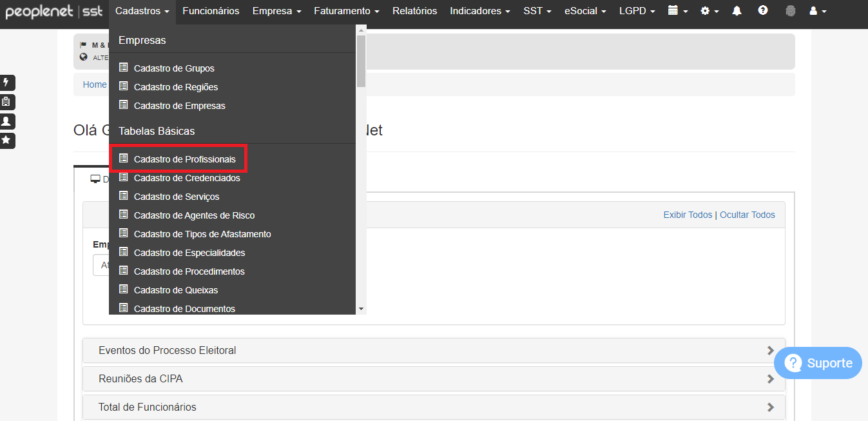Open Cadastro de Agentes de Risco
Viewport: 868px width, 421px height.
point(193,215)
